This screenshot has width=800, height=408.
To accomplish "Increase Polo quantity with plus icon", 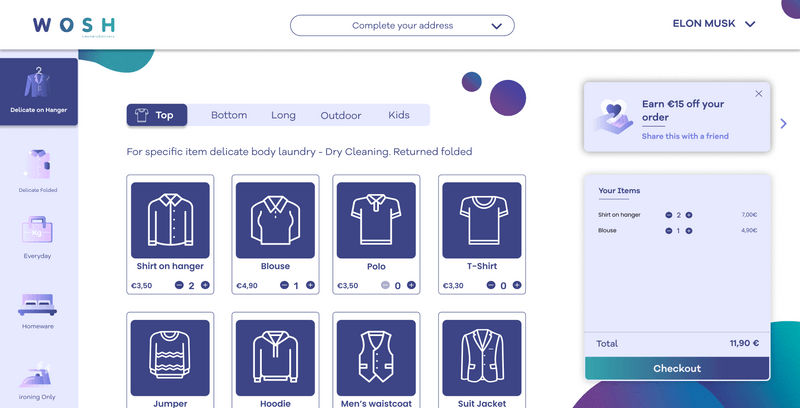I will pyautogui.click(x=411, y=285).
